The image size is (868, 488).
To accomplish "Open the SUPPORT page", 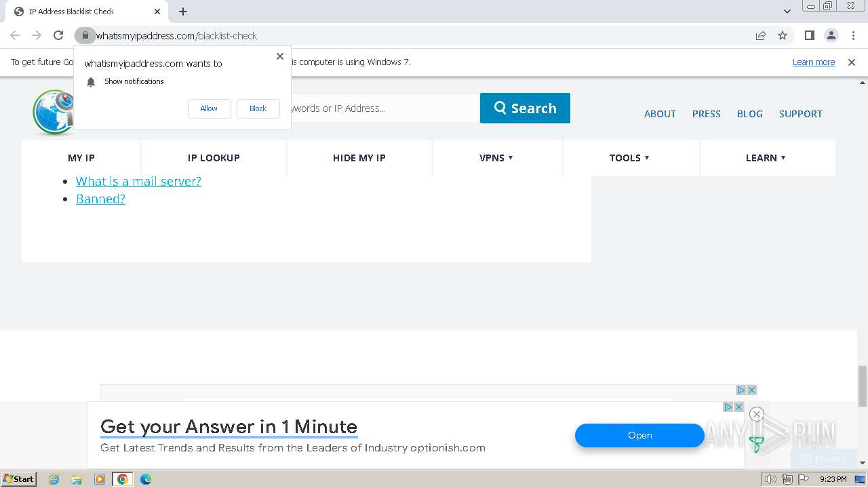I will pyautogui.click(x=801, y=114).
